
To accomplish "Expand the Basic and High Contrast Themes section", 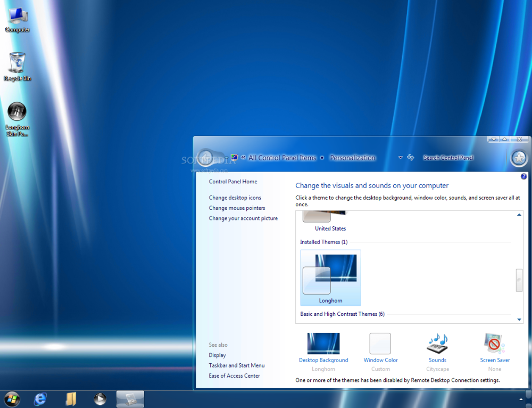I will tap(342, 314).
